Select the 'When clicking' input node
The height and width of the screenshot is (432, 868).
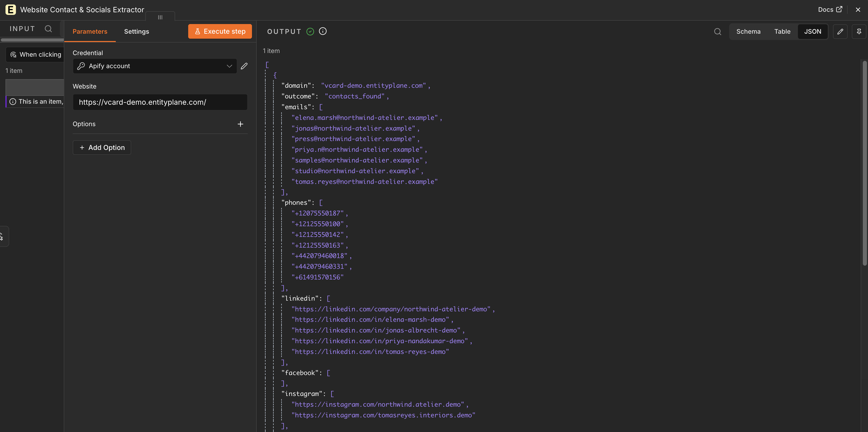tap(35, 54)
